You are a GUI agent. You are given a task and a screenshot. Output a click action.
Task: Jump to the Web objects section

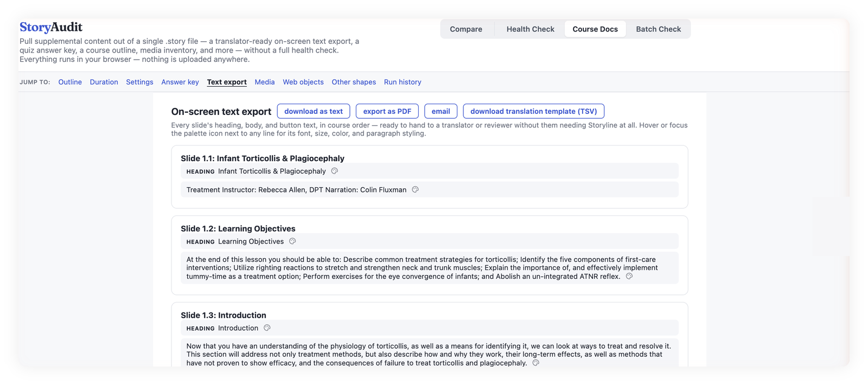coord(303,82)
